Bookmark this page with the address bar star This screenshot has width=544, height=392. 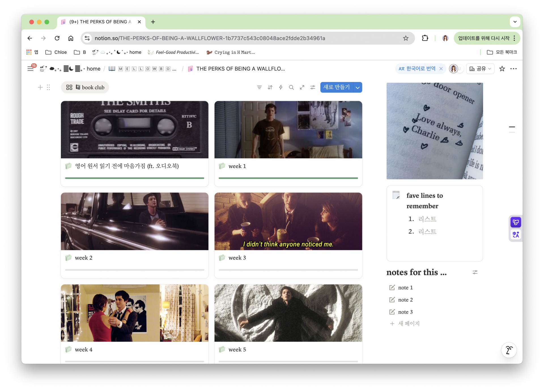click(406, 38)
